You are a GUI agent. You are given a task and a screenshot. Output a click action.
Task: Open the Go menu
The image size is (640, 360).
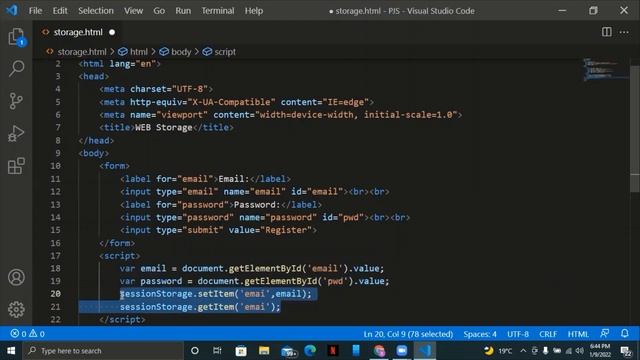[x=159, y=11]
